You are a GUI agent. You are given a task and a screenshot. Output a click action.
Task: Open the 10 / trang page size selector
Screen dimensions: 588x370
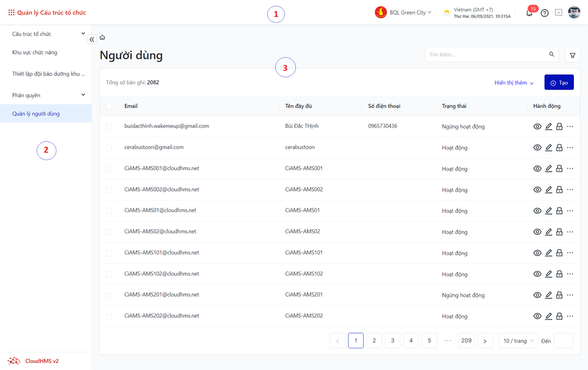click(x=518, y=341)
